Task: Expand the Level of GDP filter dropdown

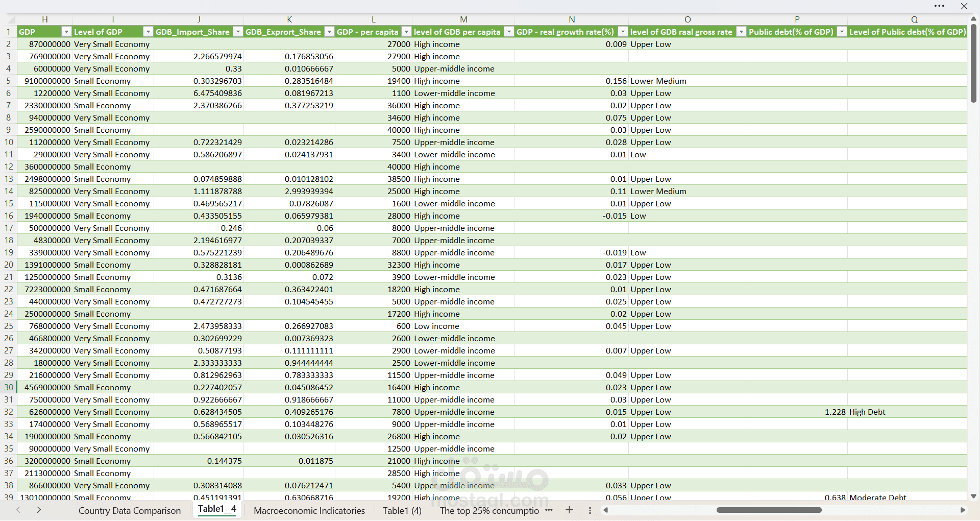Action: point(148,32)
